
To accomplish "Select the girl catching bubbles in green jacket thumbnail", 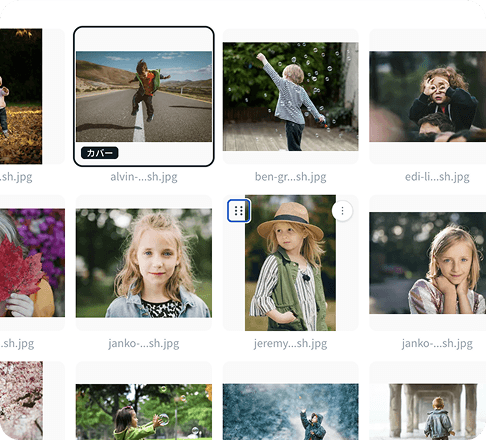I will 144,412.
